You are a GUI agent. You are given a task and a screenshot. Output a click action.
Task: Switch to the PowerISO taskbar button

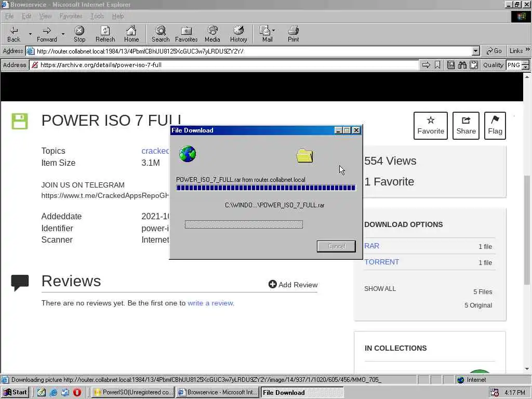[x=132, y=392]
